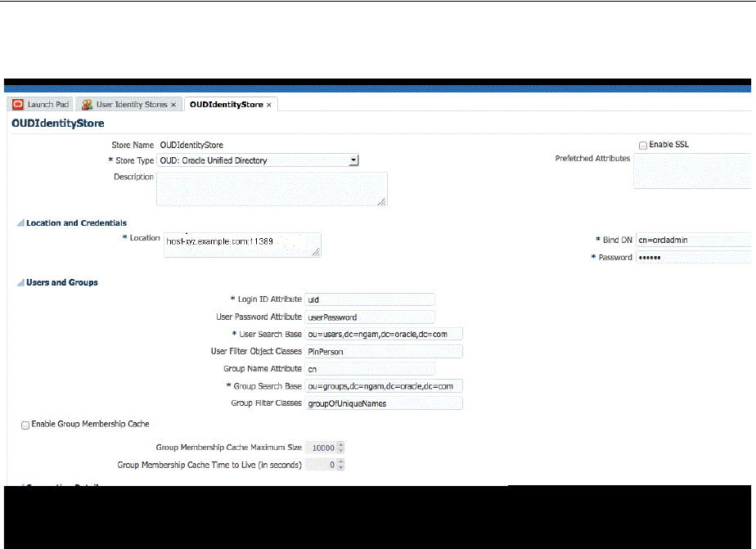
Task: Click the Group Search Base field
Action: 384,386
